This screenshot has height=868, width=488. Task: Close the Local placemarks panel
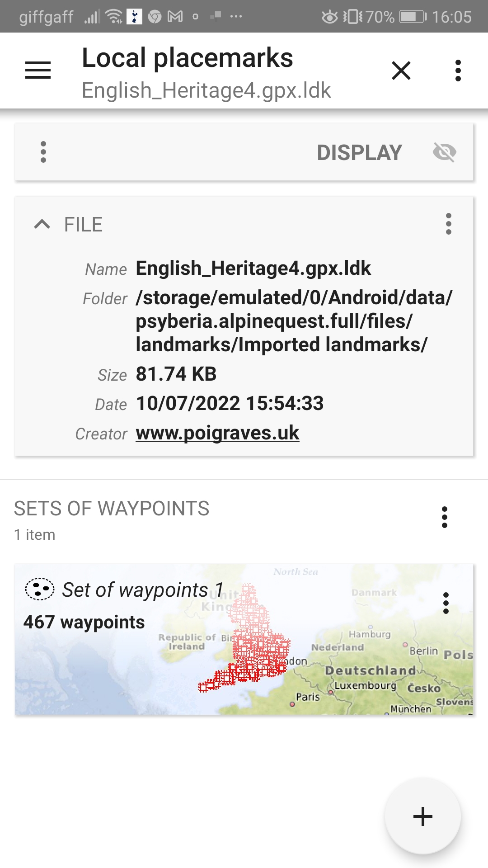pos(401,71)
